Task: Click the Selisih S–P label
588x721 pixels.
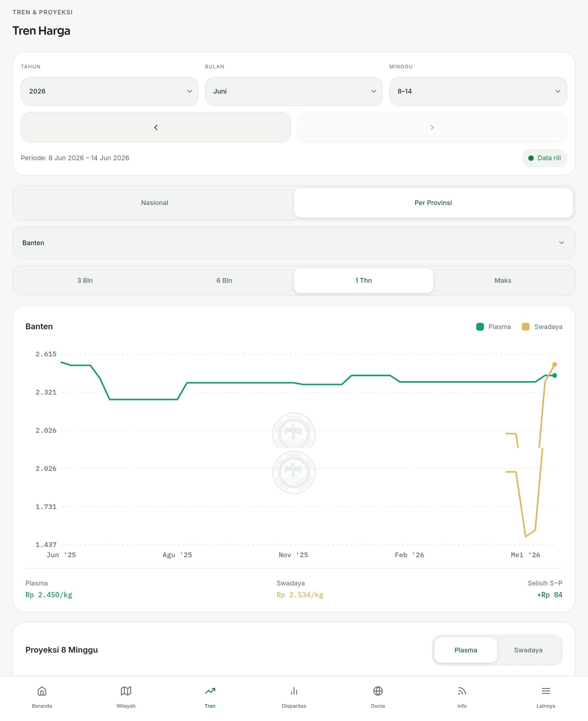Action: [545, 583]
